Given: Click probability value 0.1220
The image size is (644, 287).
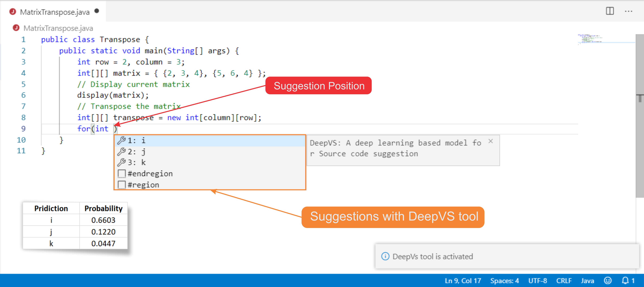Looking at the screenshot, I should click(x=103, y=232).
